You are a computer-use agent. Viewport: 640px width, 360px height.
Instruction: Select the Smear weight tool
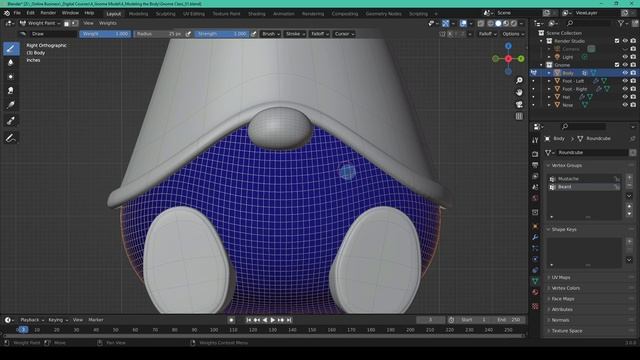[x=11, y=90]
